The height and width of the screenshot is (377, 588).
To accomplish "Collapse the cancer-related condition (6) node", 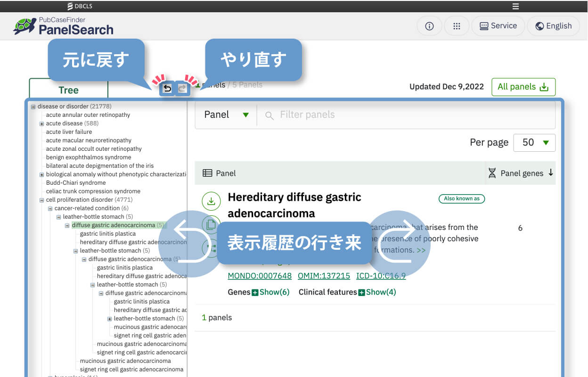I will tap(50, 208).
